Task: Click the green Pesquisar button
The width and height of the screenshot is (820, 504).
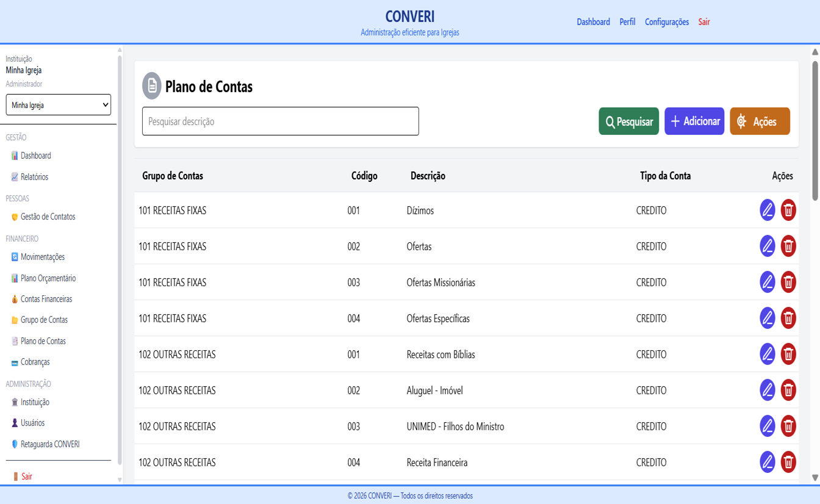Action: click(628, 121)
